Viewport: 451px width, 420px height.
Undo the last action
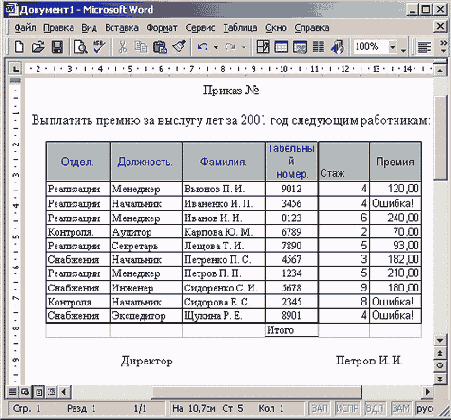[x=202, y=47]
